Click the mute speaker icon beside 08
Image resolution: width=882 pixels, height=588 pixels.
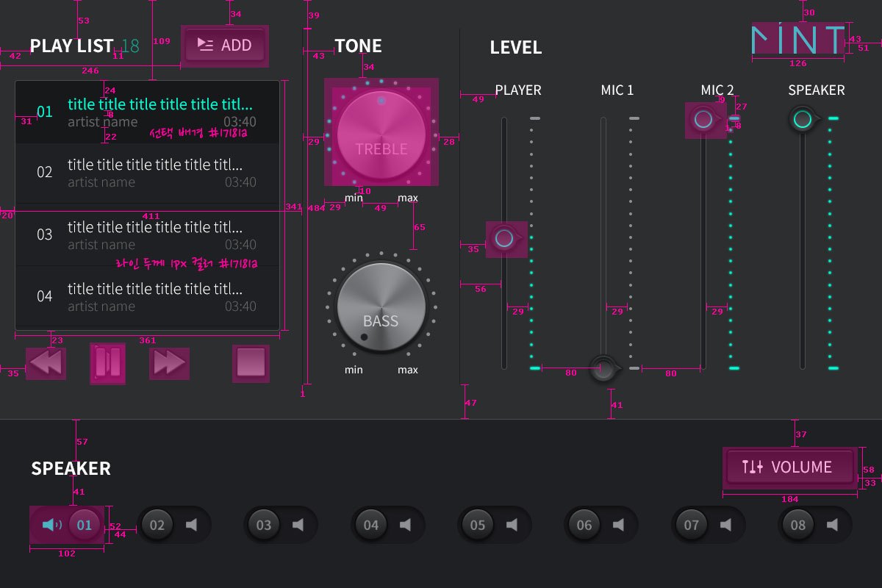(833, 525)
